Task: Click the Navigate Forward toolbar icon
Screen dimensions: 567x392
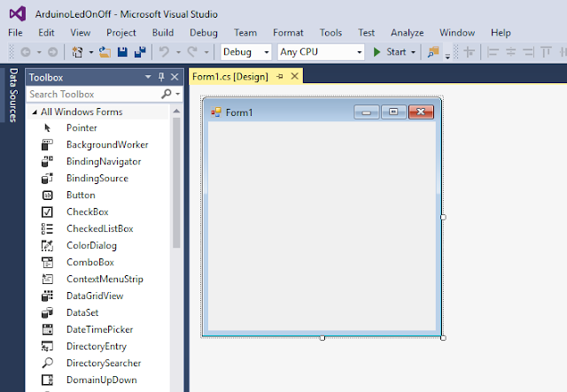Action: point(53,52)
